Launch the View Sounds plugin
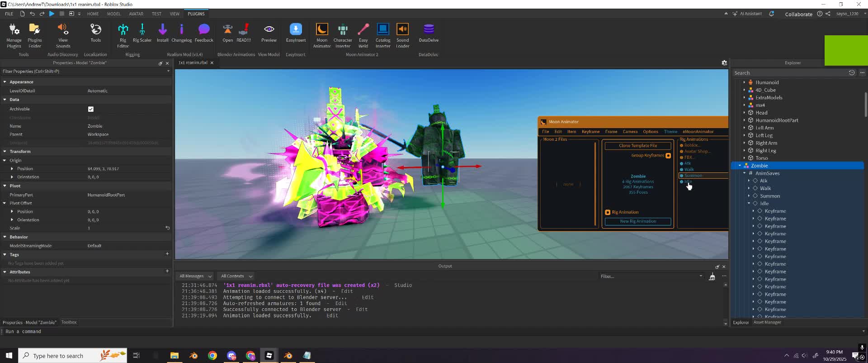868x363 pixels. click(x=63, y=35)
